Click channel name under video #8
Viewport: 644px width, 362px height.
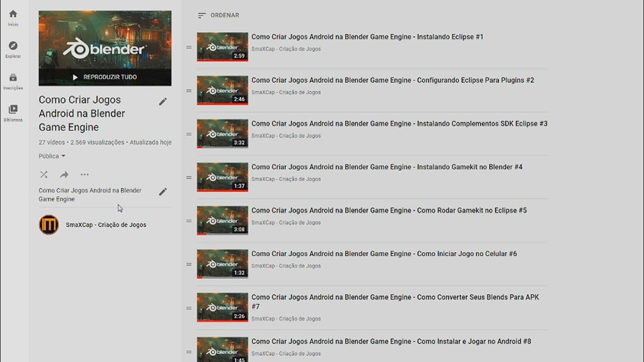coord(286,353)
